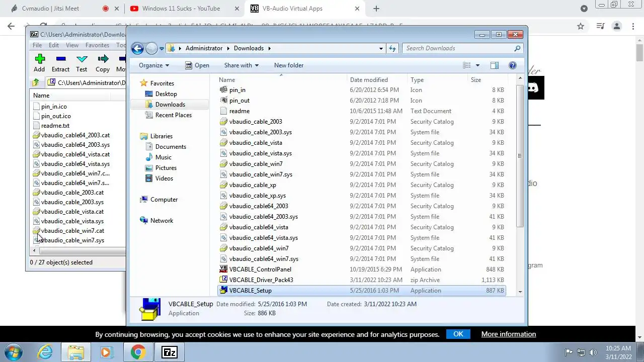Select Music library in navigation pane
The height and width of the screenshot is (362, 644).
point(164,157)
